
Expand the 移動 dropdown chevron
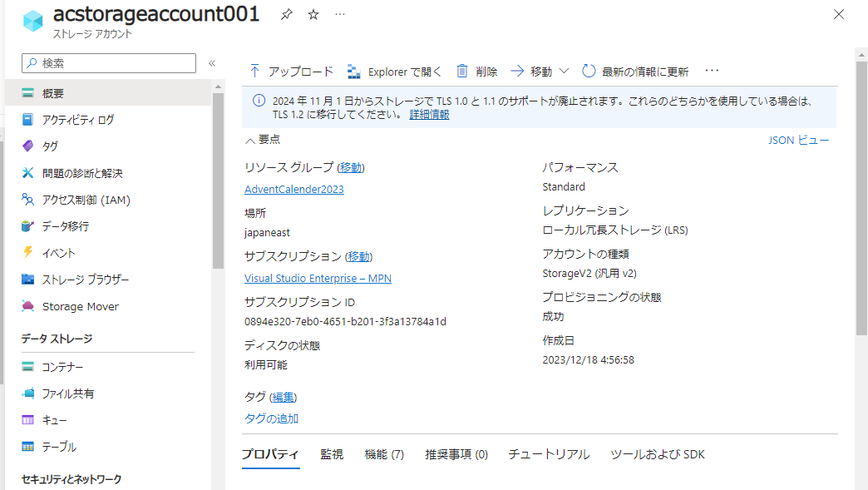coord(564,71)
